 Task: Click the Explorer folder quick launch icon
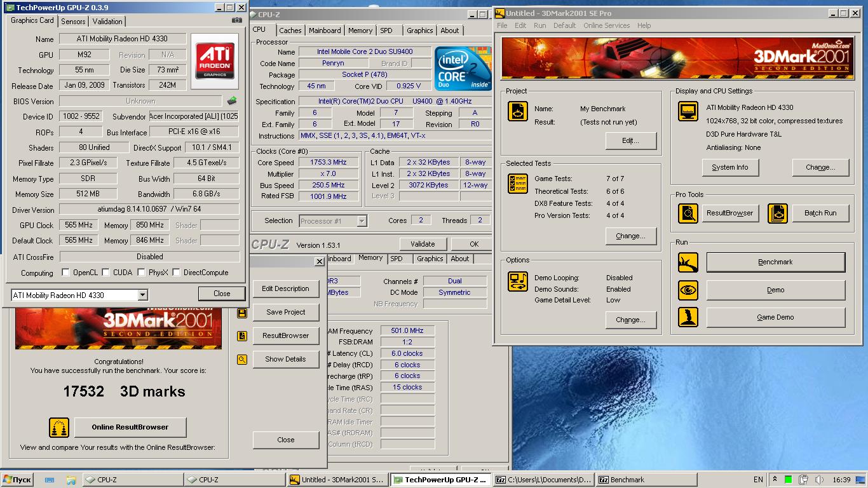pos(71,480)
